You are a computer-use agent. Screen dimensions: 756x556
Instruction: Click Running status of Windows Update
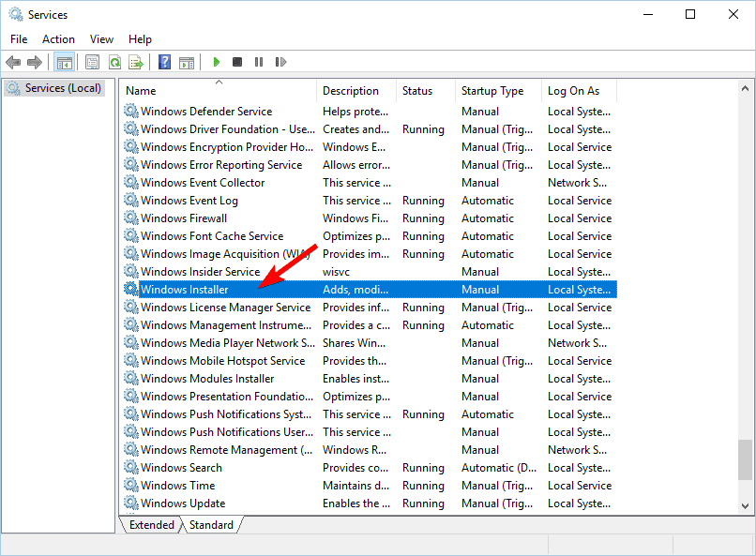point(423,503)
